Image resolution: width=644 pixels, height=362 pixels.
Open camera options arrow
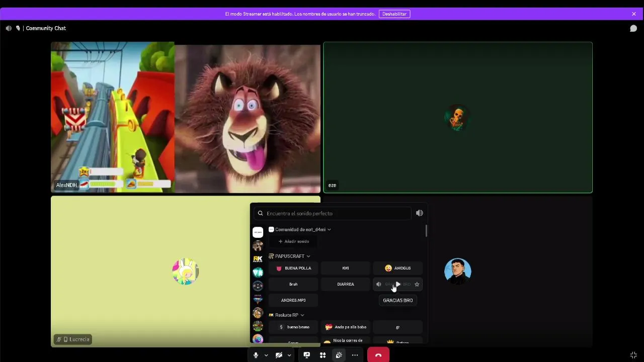(289, 355)
